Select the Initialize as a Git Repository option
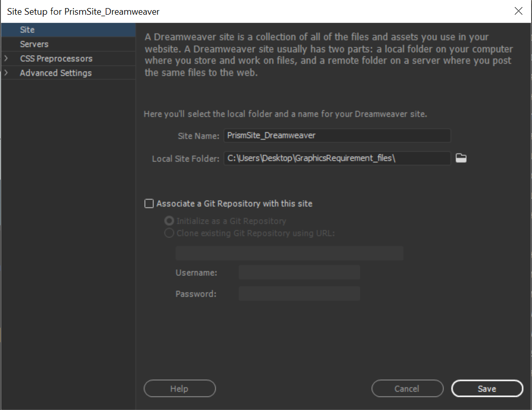 pos(169,220)
